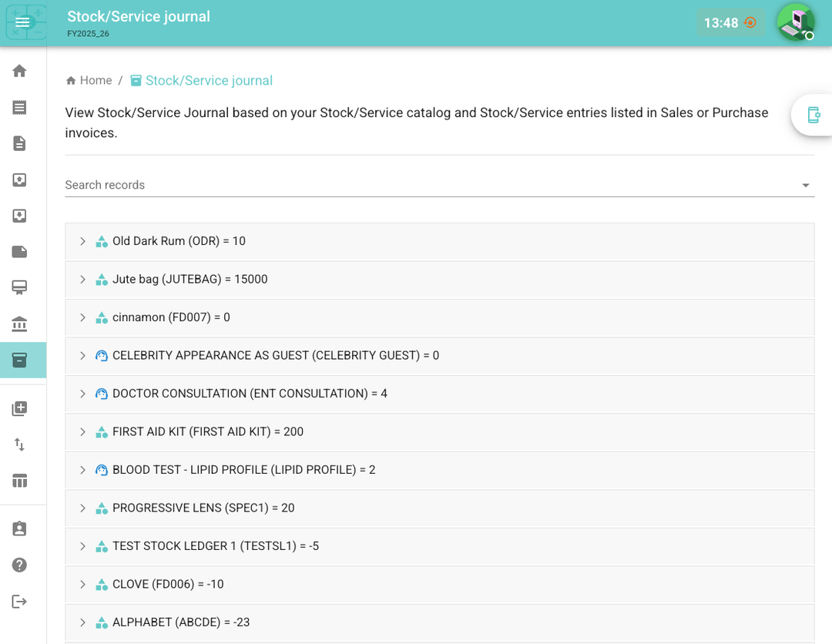Click the Stock/Service journal breadcrumb
Viewport: 832px width, 644px height.
point(209,81)
